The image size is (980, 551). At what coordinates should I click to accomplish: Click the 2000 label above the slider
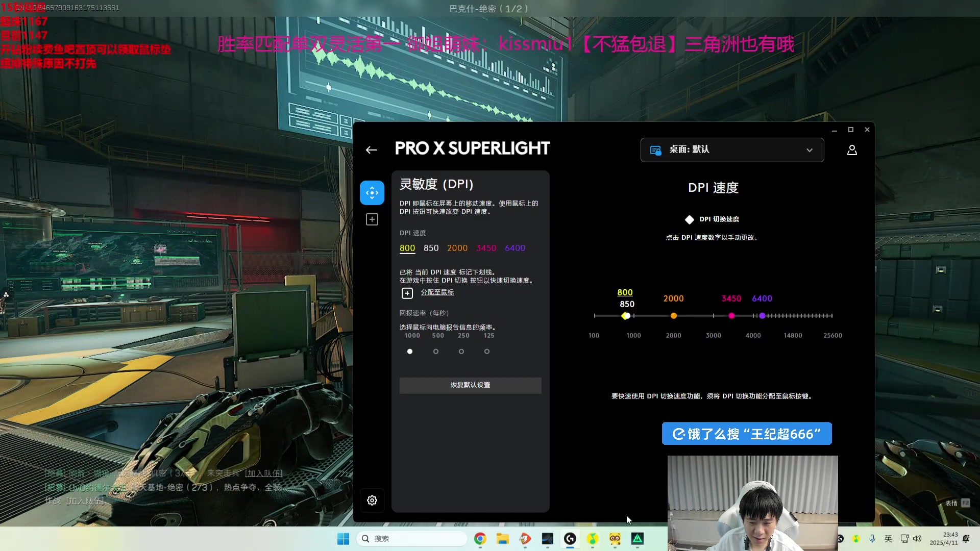673,298
